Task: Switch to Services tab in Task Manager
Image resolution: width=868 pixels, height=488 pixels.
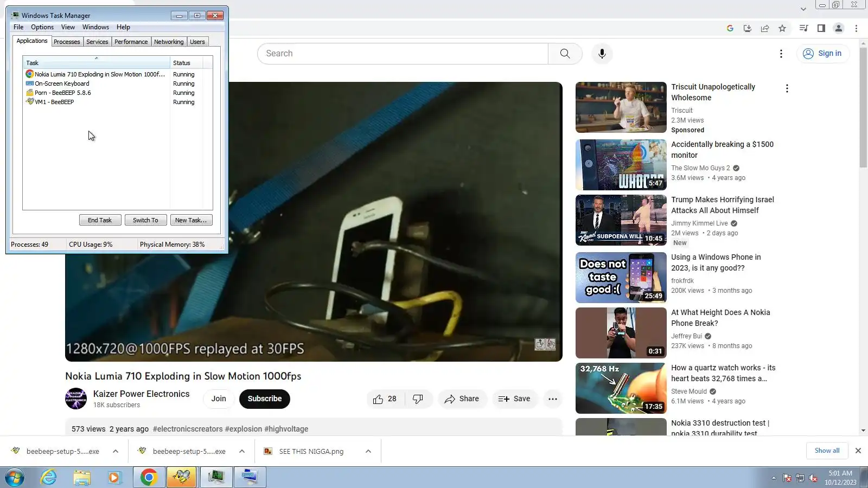Action: click(97, 42)
